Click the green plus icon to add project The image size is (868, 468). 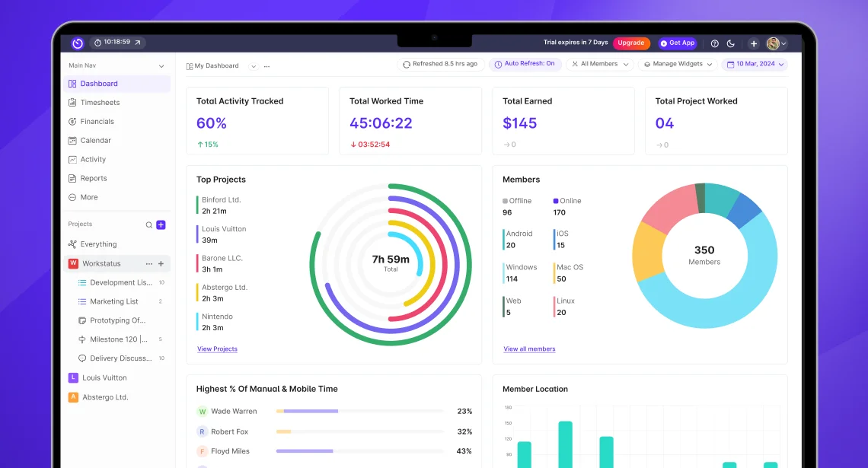click(160, 224)
